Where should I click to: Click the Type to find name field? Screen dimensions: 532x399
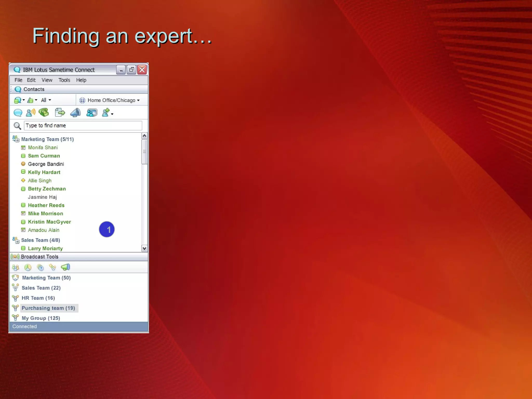83,125
